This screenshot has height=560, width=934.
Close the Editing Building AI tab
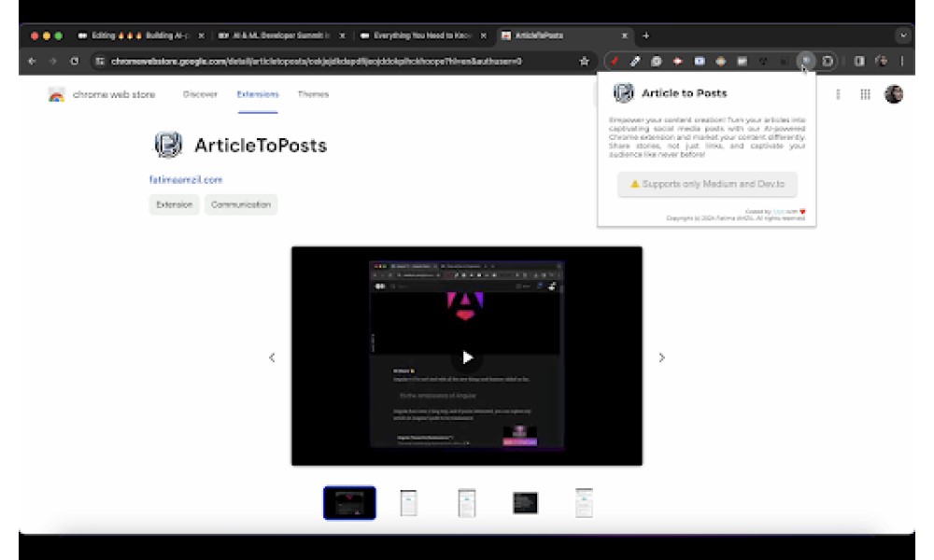pyautogui.click(x=202, y=35)
